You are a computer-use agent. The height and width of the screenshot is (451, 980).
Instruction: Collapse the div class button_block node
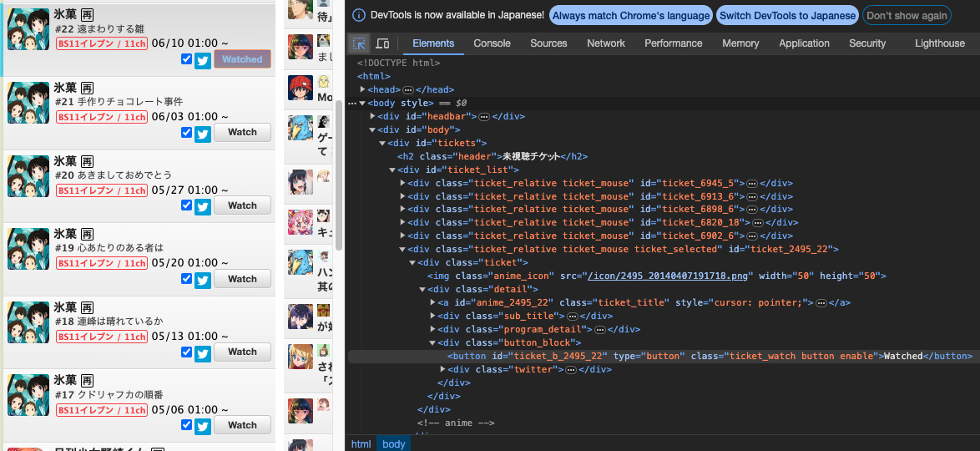point(432,342)
